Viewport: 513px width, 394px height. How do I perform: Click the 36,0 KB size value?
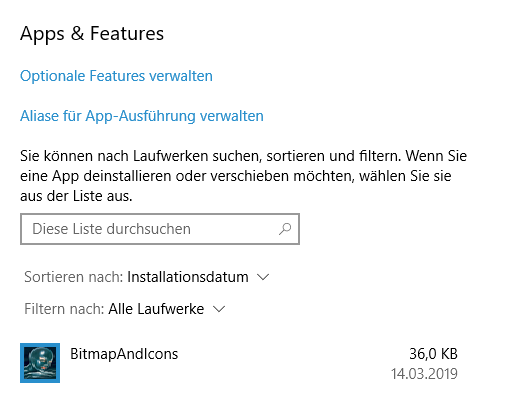[x=433, y=354]
